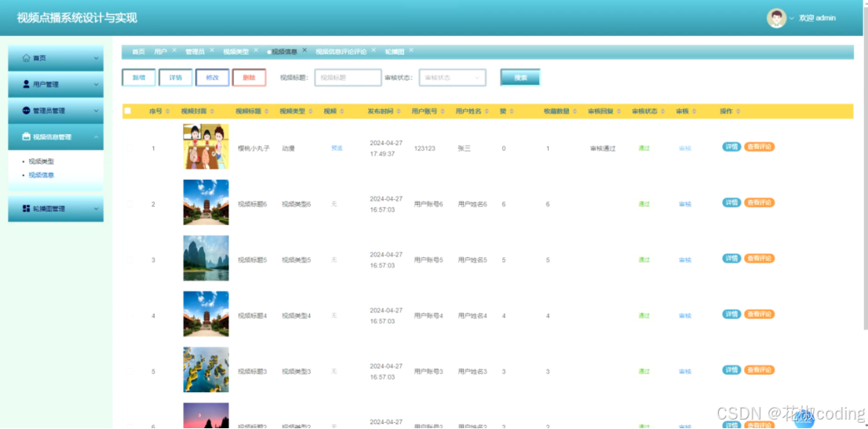Open the 审核状态 filter dropdown
Image resolution: width=868 pixels, height=429 pixels.
pyautogui.click(x=452, y=78)
